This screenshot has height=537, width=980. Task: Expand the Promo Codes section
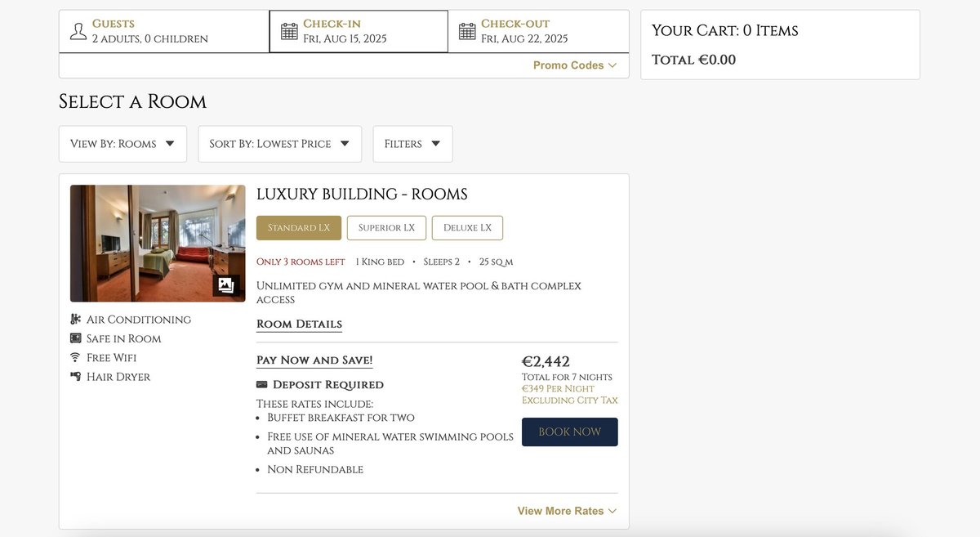574,65
